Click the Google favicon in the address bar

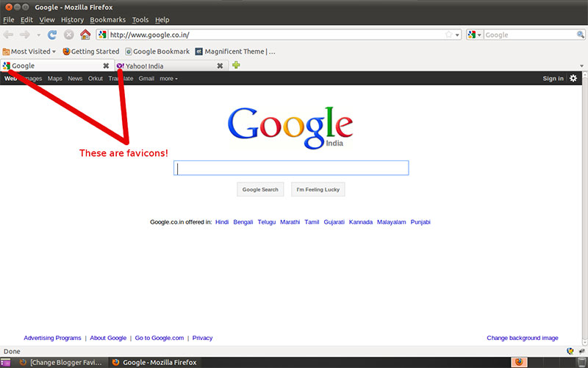pos(102,35)
